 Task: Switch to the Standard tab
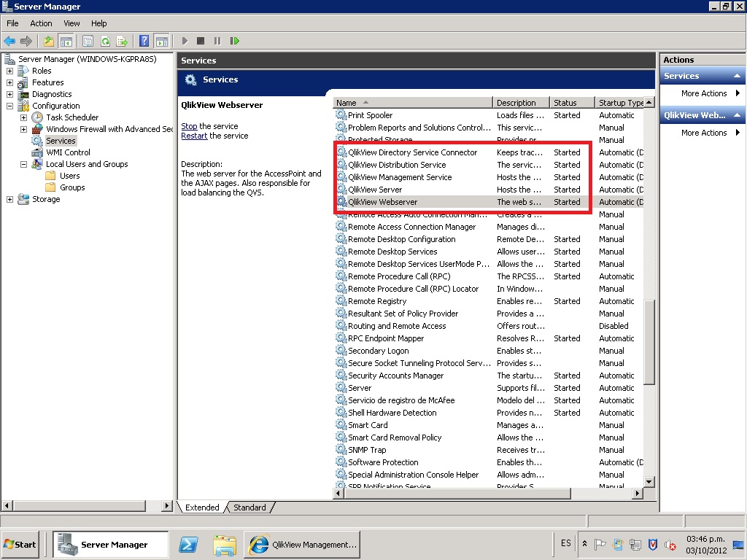click(249, 507)
